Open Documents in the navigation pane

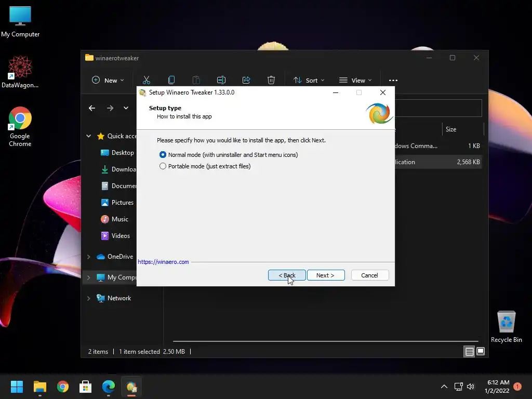119,186
